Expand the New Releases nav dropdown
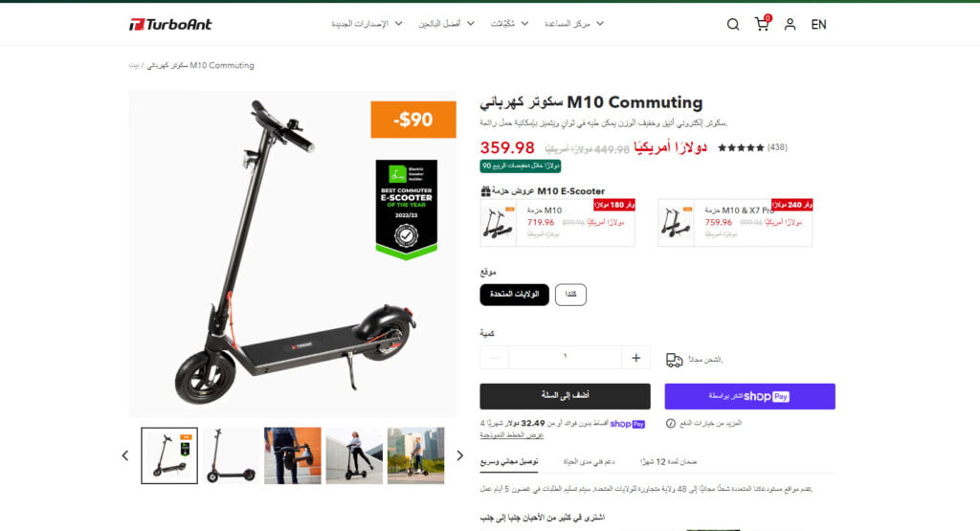 367,24
